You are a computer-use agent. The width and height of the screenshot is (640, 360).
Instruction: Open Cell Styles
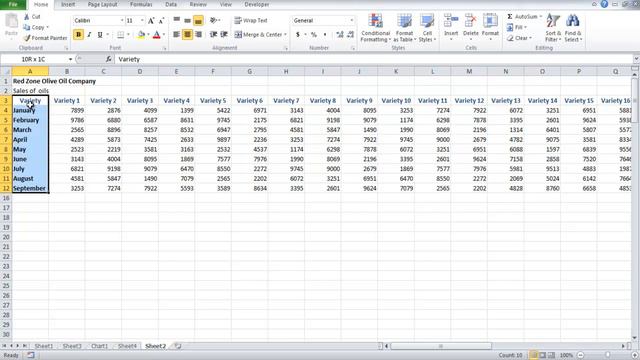(427, 28)
